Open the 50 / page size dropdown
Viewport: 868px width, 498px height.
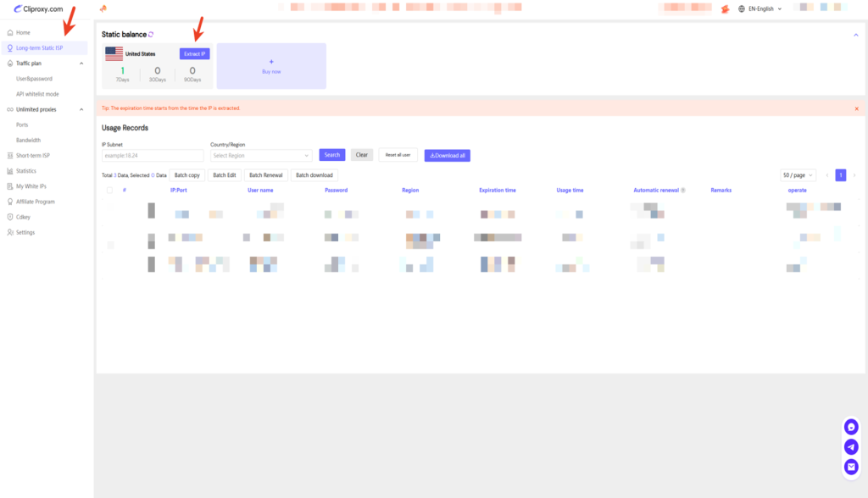(798, 175)
